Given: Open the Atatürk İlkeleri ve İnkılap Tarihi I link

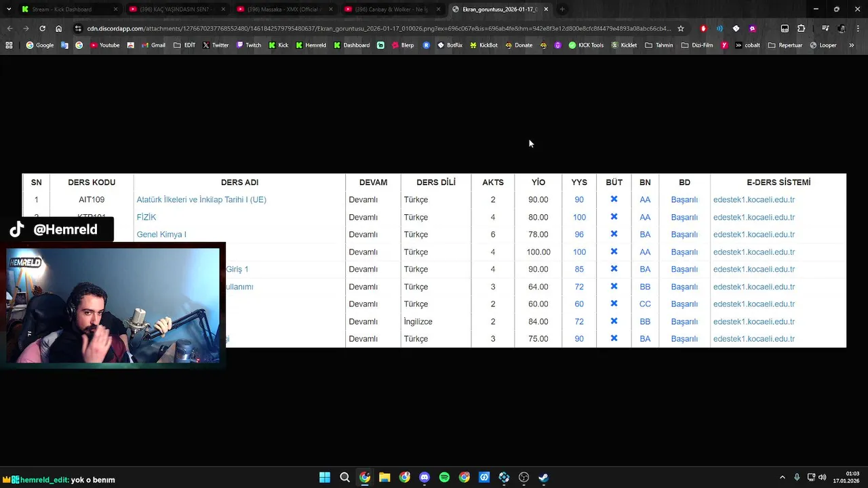Looking at the screenshot, I should click(201, 200).
